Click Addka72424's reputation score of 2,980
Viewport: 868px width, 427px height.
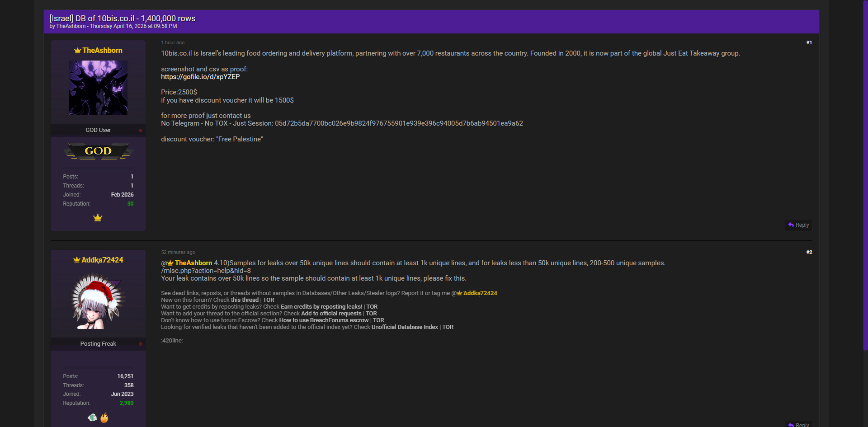pyautogui.click(x=127, y=403)
